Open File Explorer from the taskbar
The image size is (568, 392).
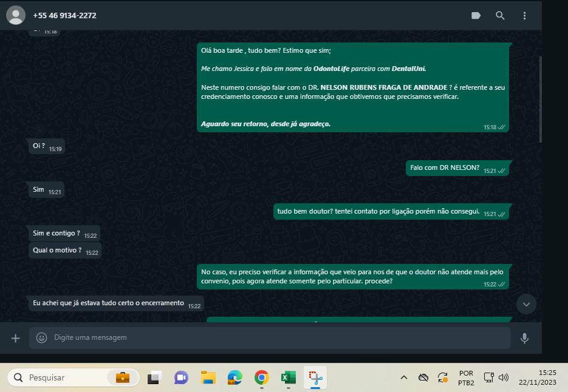[208, 377]
